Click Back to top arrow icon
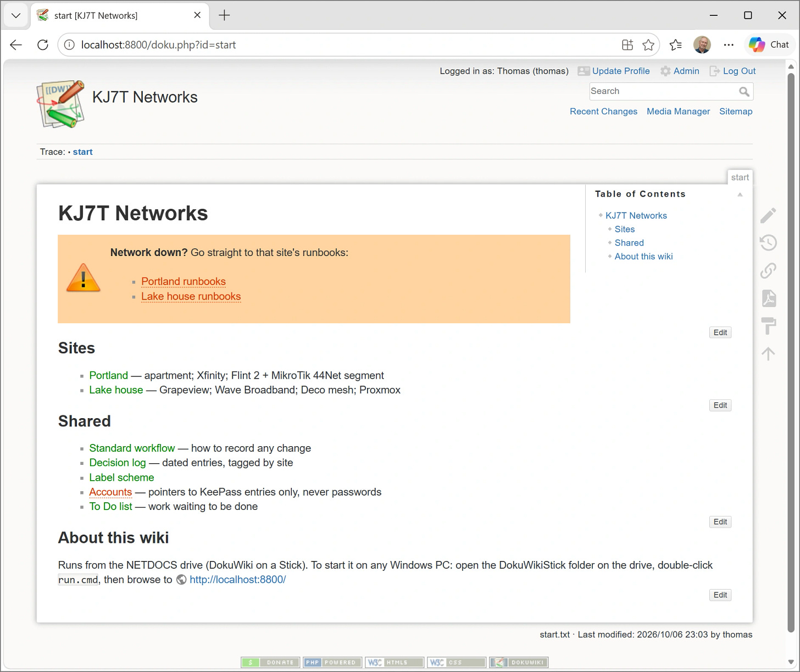800x672 pixels. [768, 353]
